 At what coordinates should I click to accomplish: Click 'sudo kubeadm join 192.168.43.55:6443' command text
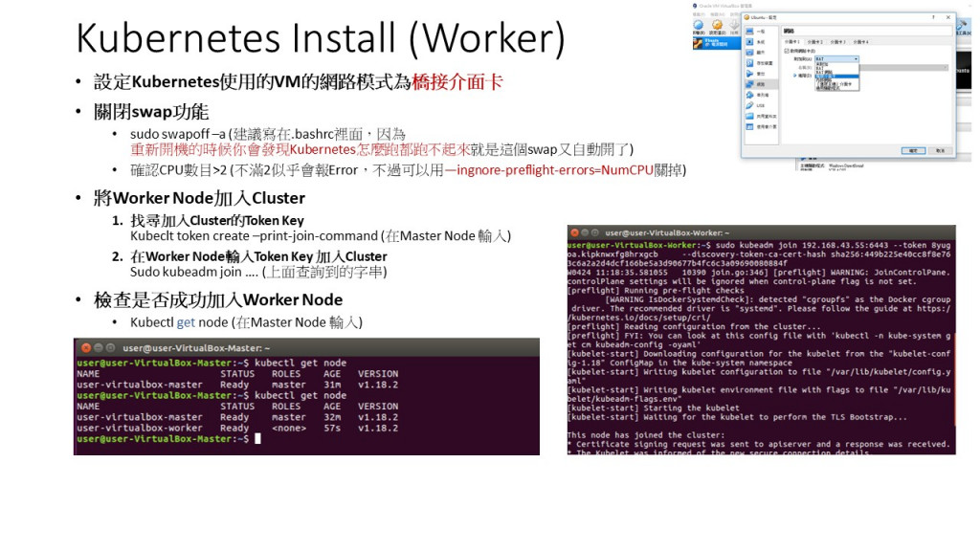point(802,246)
